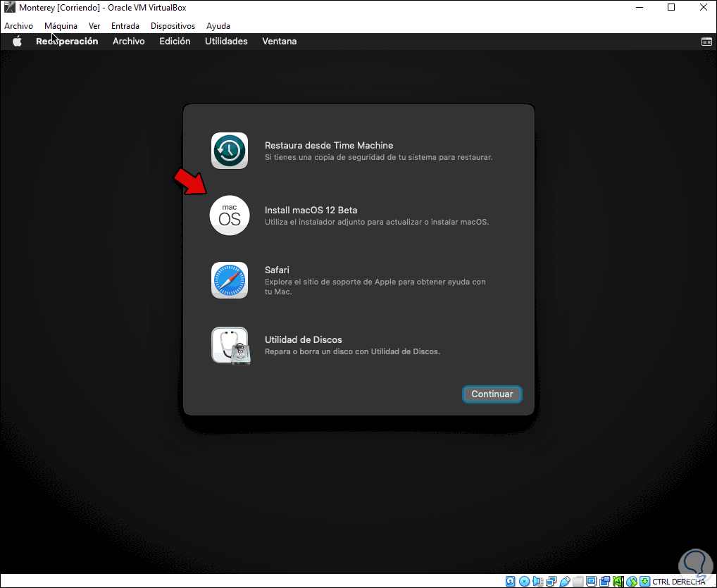
Task: Open the macOS Archivo menu
Action: pos(128,41)
